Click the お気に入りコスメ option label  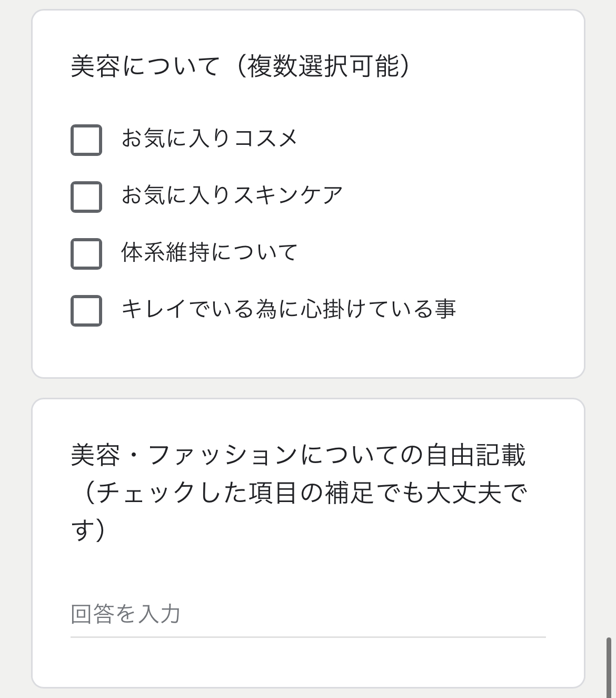[x=210, y=139]
